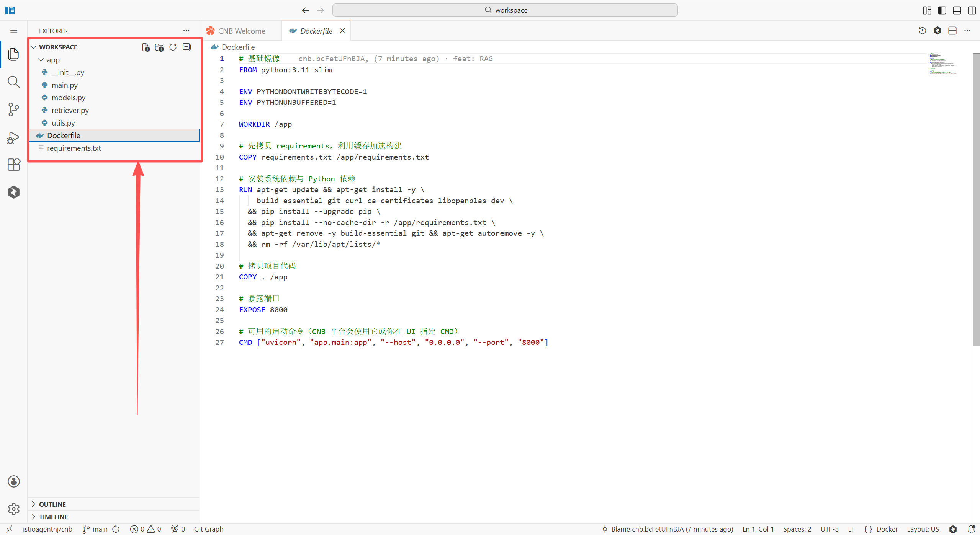Open the hamburger application menu

click(14, 31)
